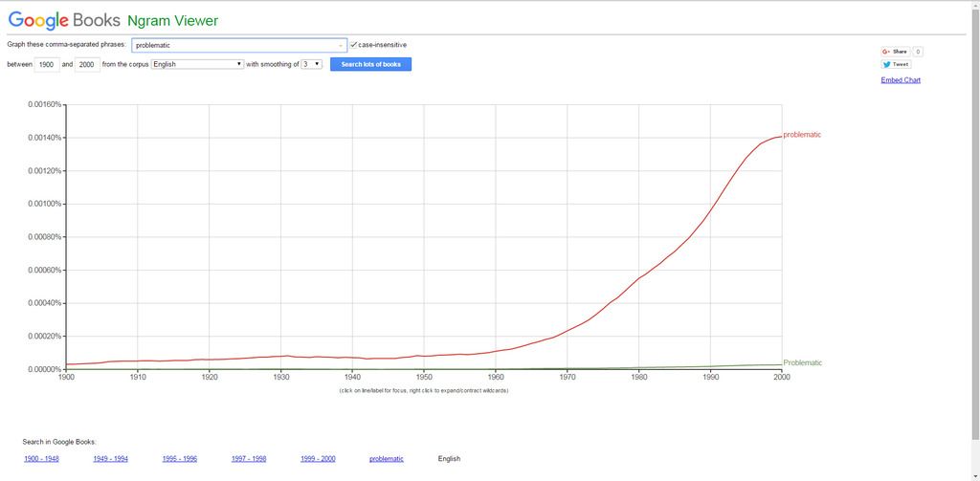Click the Google Books logo
Screen dimensions: 980x481
pyautogui.click(x=64, y=20)
